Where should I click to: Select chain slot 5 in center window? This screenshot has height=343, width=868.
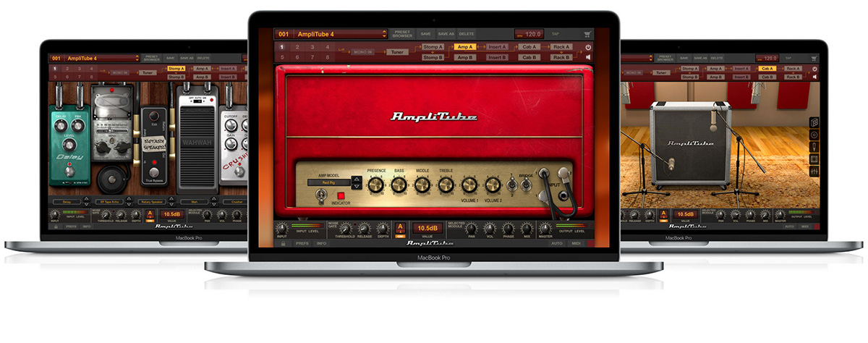pos(282,57)
